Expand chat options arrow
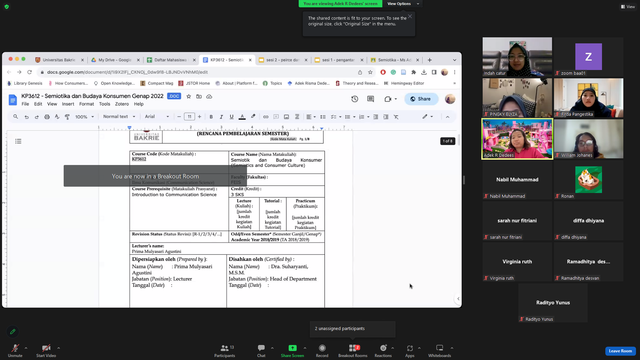The image size is (640, 360). [x=272, y=348]
